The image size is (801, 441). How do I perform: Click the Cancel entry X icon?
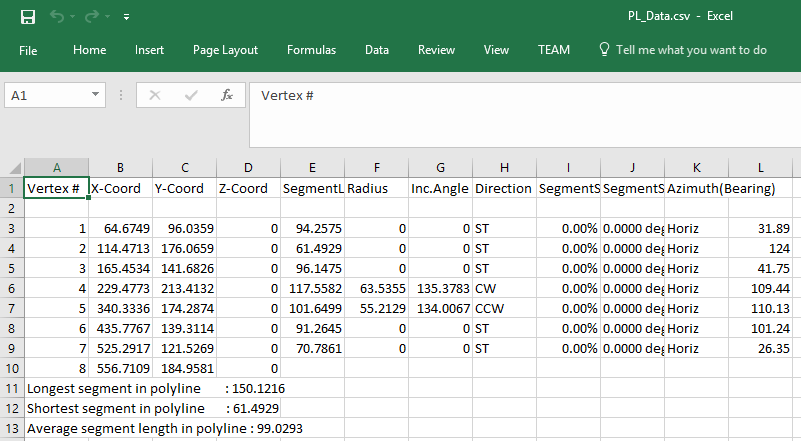pos(154,95)
